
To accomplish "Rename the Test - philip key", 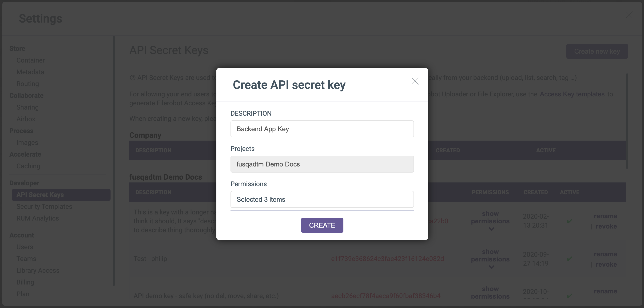I will (605, 254).
